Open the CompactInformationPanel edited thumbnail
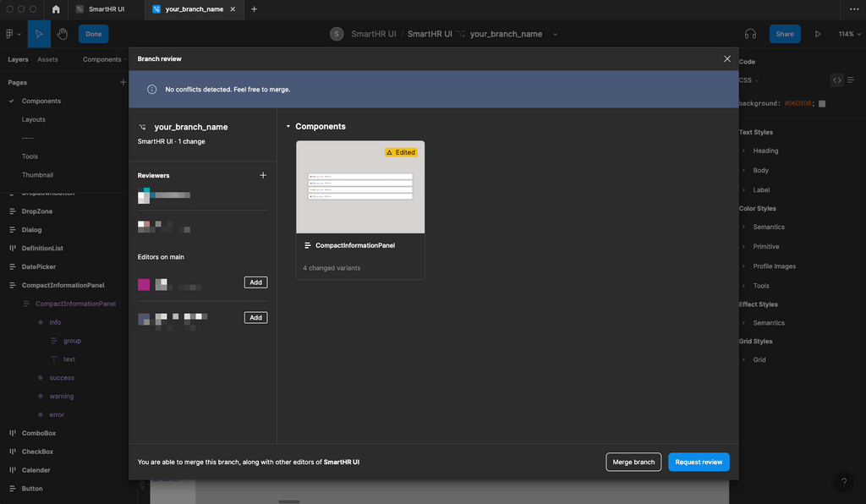Viewport: 866px width, 504px height. 360,187
